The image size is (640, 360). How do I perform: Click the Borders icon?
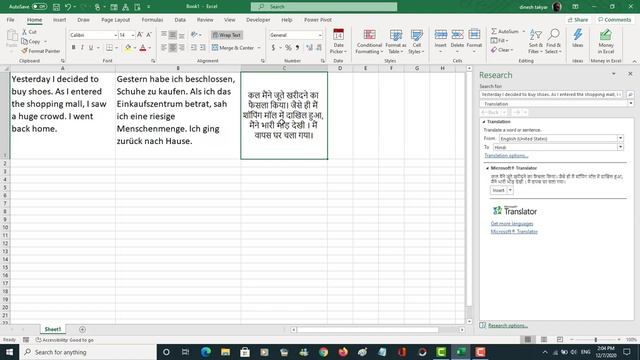[109, 48]
